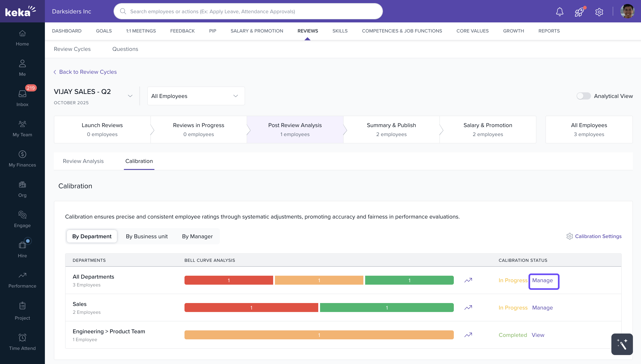Screen dimensions: 641x364
Task: Open the settings gear in top bar
Action: coord(599,12)
